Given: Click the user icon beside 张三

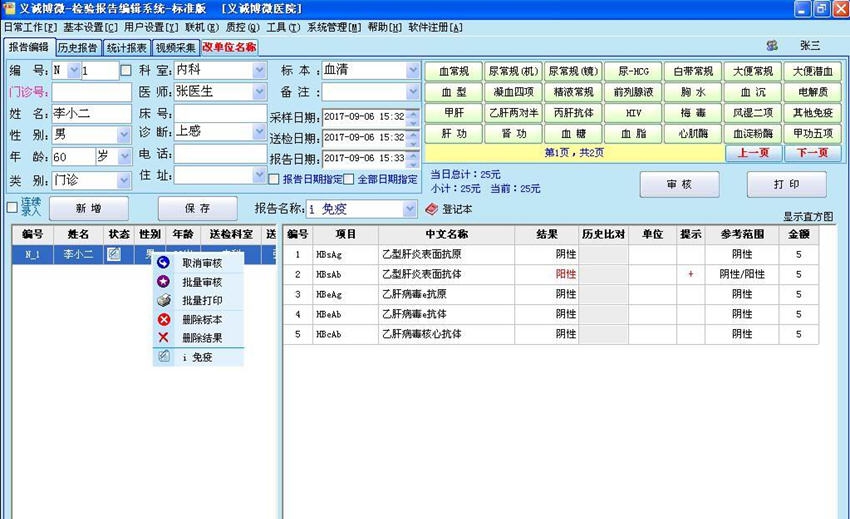Looking at the screenshot, I should point(772,46).
